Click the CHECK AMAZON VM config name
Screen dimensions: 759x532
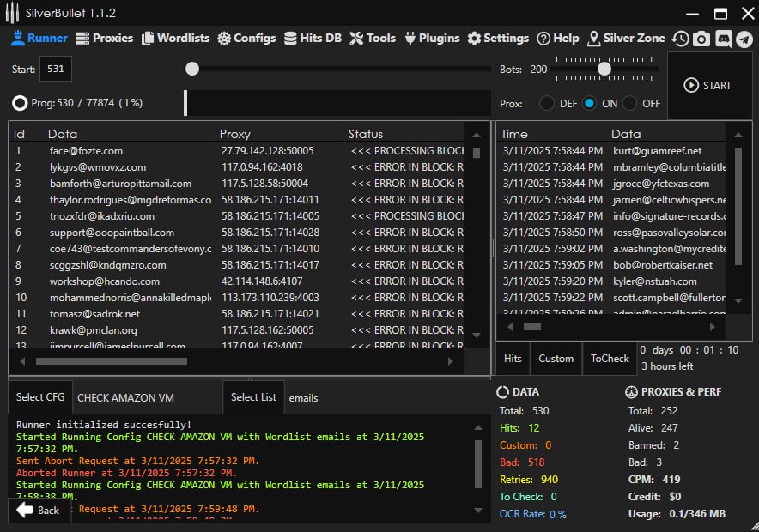[125, 398]
